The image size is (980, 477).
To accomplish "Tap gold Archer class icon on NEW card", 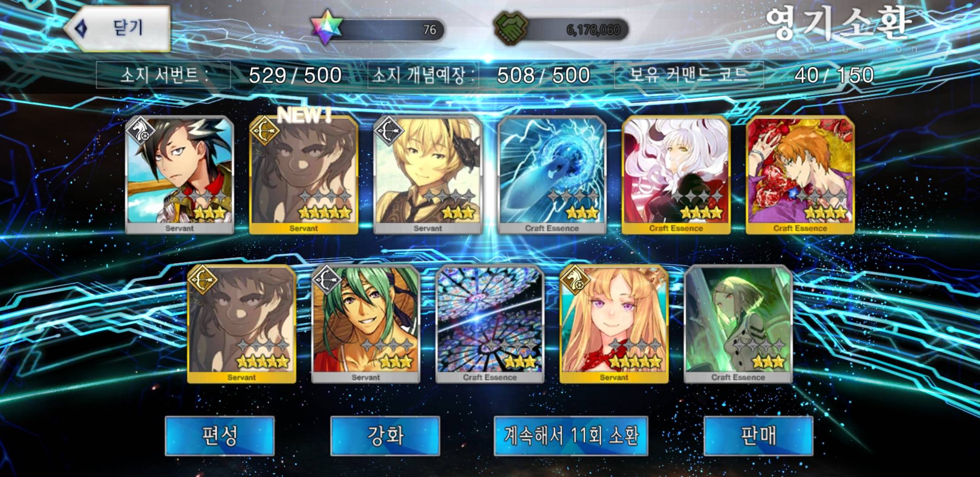I will pyautogui.click(x=264, y=131).
